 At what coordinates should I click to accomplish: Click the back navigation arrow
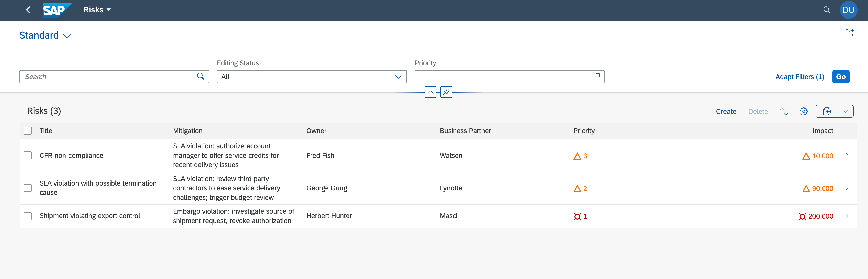point(28,10)
